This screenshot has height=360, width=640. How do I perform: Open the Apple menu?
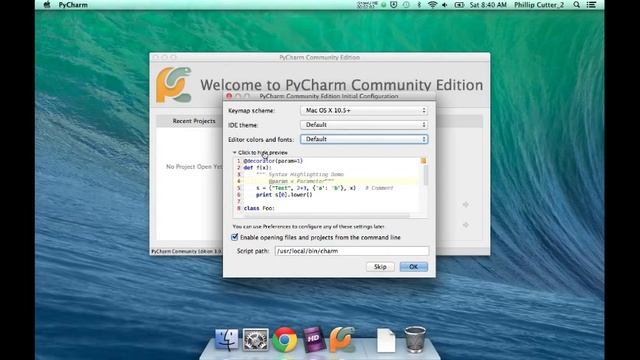pos(47,5)
